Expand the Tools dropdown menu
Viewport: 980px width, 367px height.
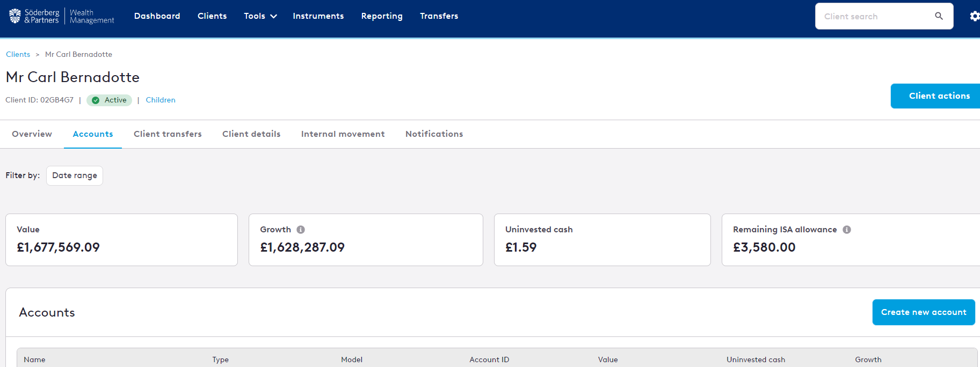click(x=260, y=16)
